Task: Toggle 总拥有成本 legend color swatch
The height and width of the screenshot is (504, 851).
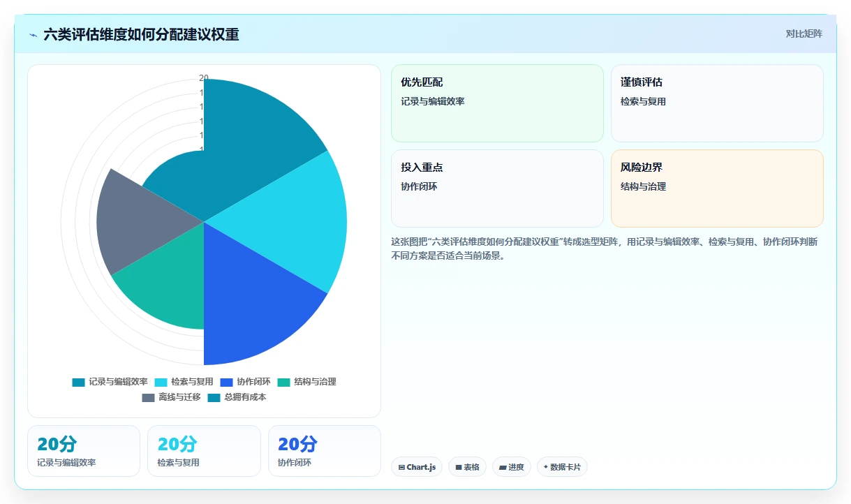Action: pyautogui.click(x=214, y=397)
